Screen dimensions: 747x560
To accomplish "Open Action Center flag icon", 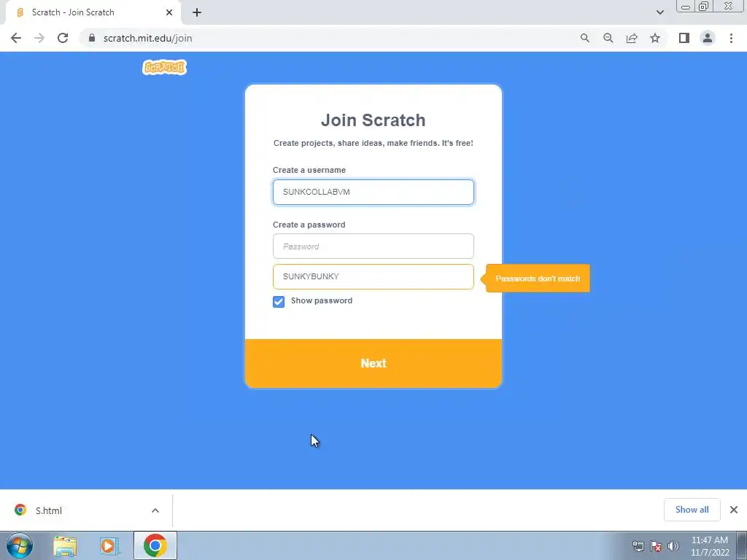I will tap(656, 546).
